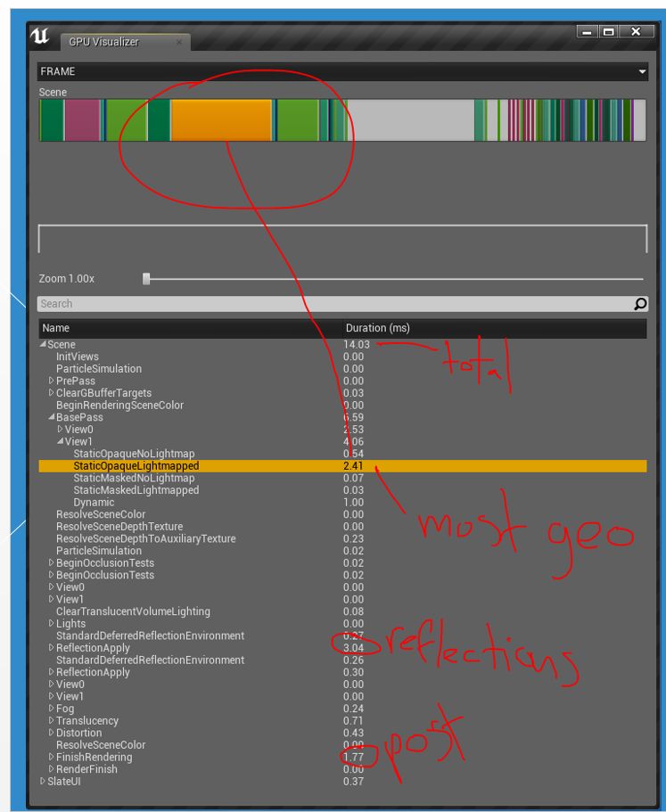Expand ClearGBufferTargets node
The width and height of the screenshot is (666, 812).
point(52,392)
